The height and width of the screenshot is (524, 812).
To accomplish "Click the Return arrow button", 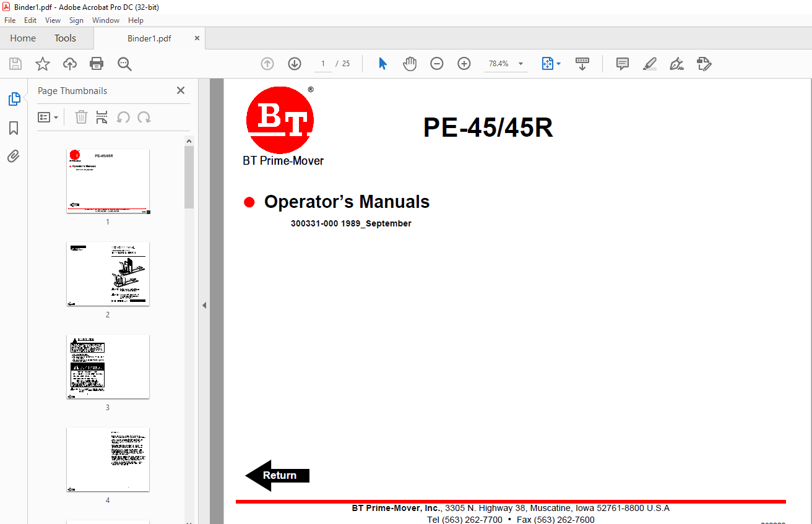I will [x=277, y=475].
